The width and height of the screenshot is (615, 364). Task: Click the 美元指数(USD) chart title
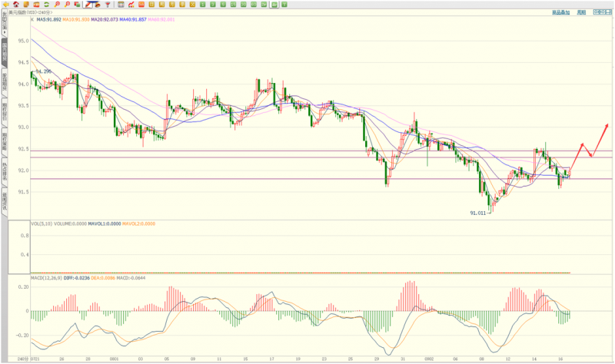[x=23, y=12]
